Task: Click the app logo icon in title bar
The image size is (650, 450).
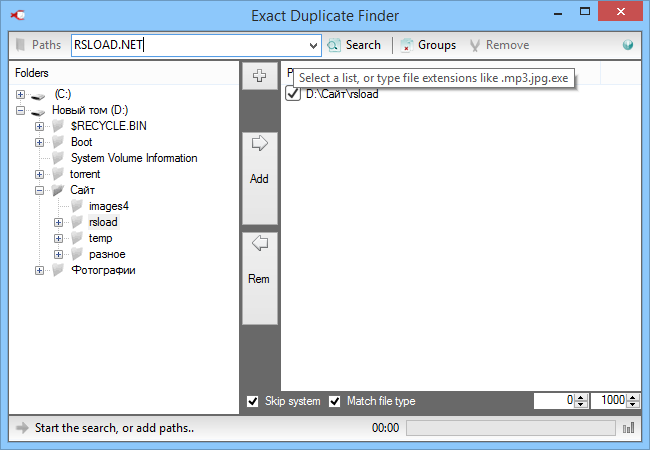Action: click(18, 15)
